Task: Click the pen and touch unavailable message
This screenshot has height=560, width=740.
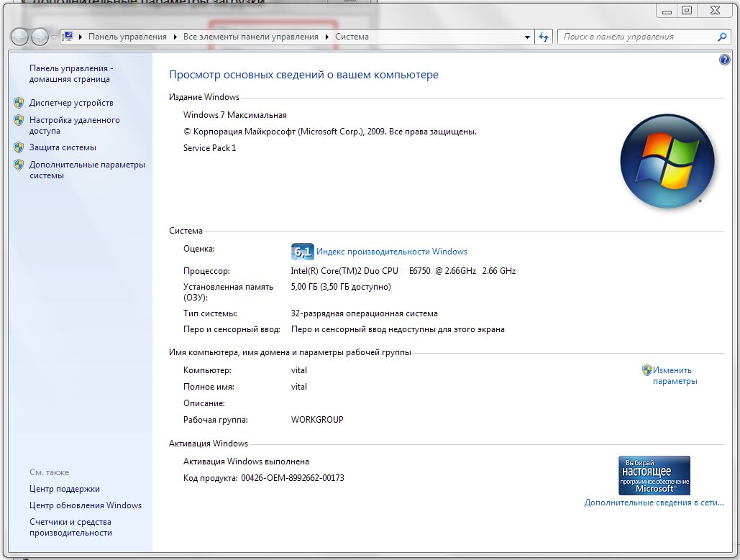Action: point(398,329)
